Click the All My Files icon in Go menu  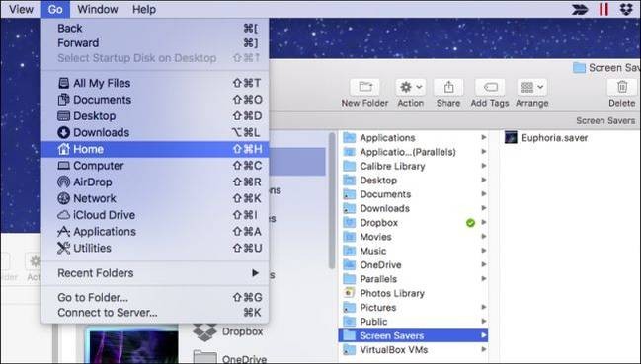[x=64, y=83]
